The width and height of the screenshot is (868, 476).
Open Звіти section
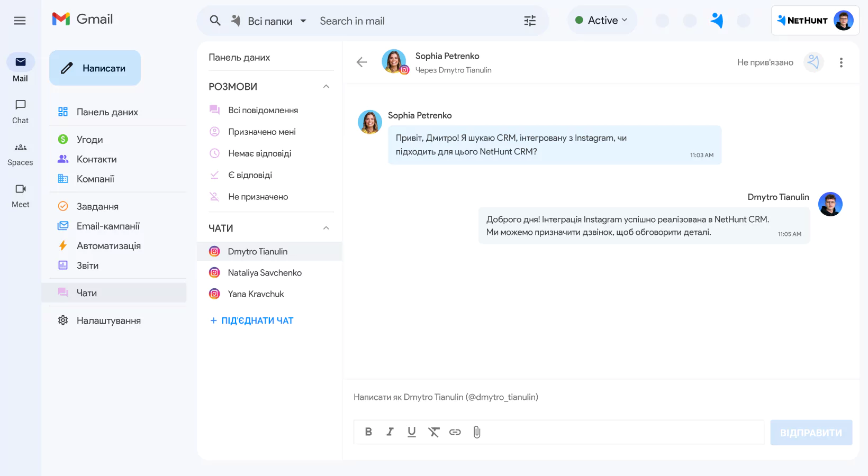pyautogui.click(x=78, y=266)
